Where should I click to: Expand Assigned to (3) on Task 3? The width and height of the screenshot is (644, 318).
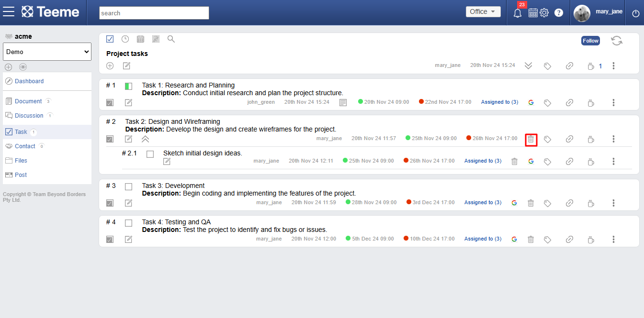click(483, 203)
